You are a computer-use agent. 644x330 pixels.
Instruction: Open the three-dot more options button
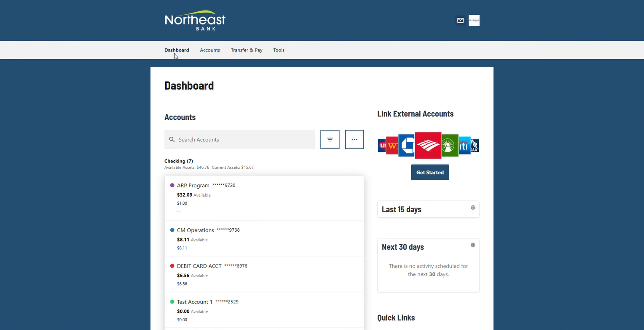click(x=354, y=139)
